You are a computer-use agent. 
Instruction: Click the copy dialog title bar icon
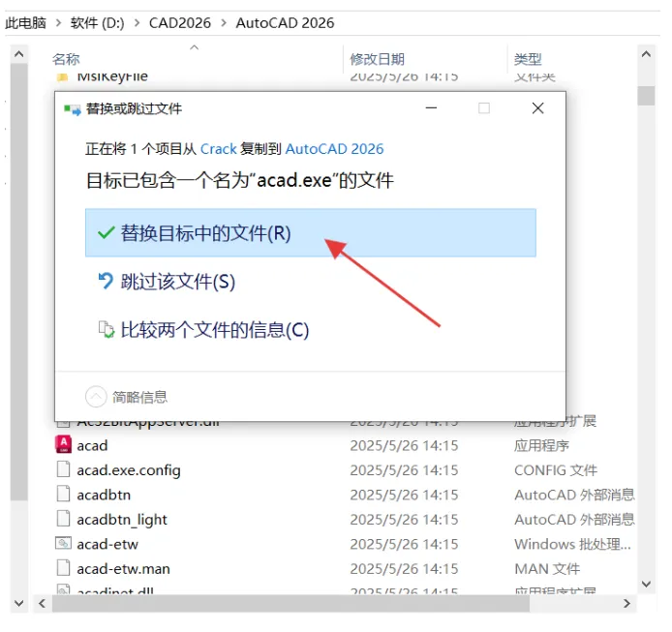[73, 110]
